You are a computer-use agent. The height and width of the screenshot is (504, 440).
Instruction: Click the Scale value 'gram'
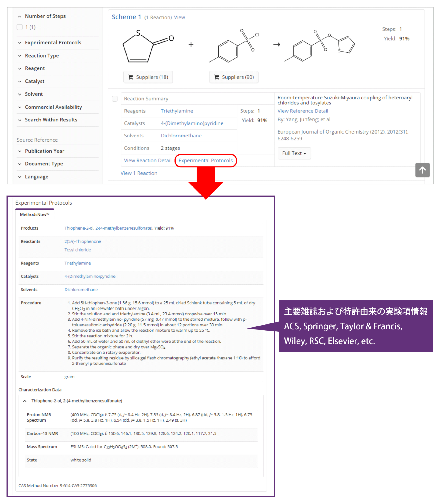pyautogui.click(x=69, y=377)
